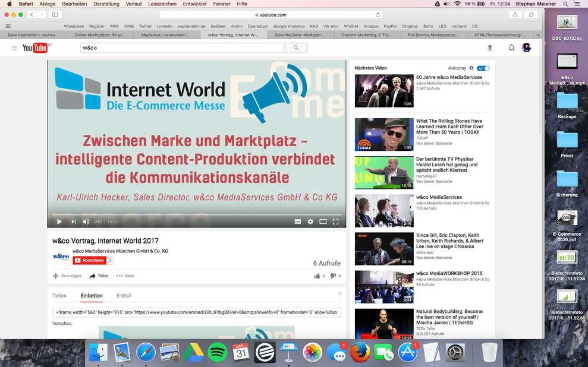588x367 pixels.
Task: Show all Safari tabs overview
Action: (x=532, y=15)
